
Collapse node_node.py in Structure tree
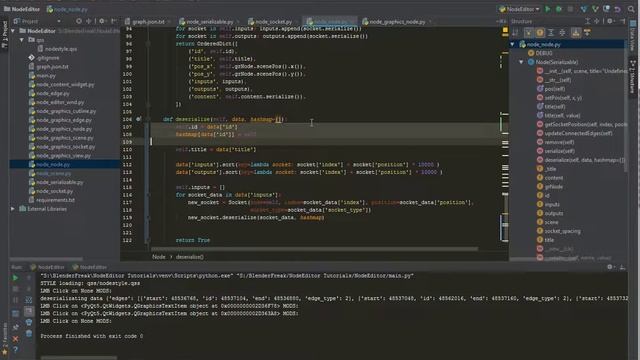click(513, 44)
